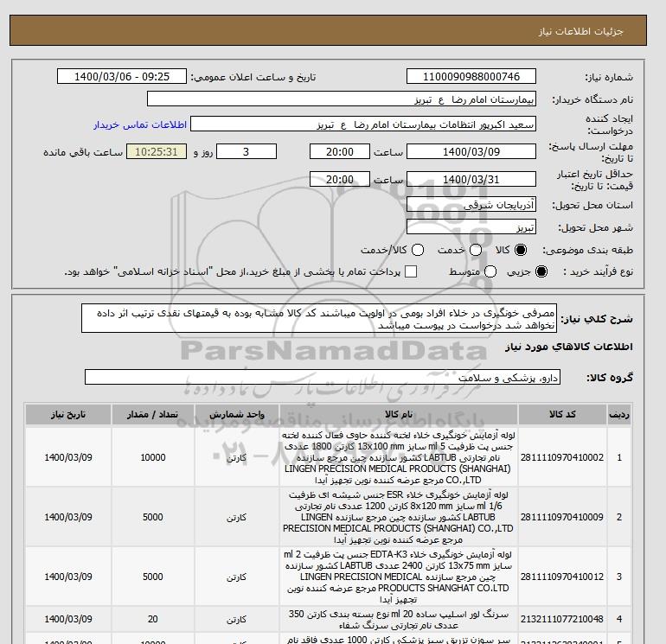
Task: Click the جزئیات اطلاعات نیاز page header
Action: [581, 32]
